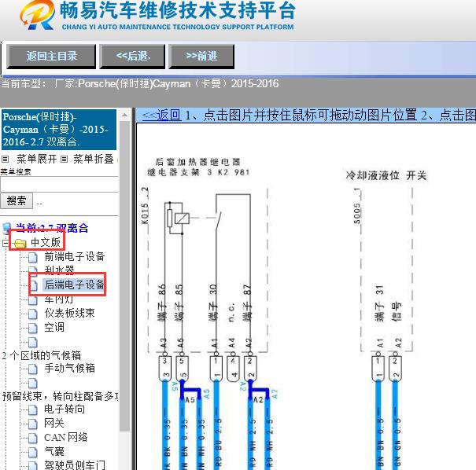Go forward with the >>前进 button

click(x=201, y=56)
